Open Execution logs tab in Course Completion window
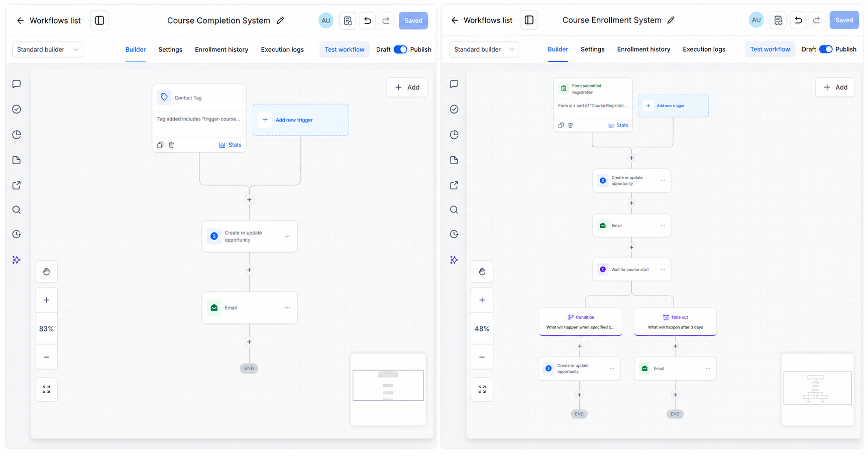Screen dimensions: 868x457 [282, 49]
